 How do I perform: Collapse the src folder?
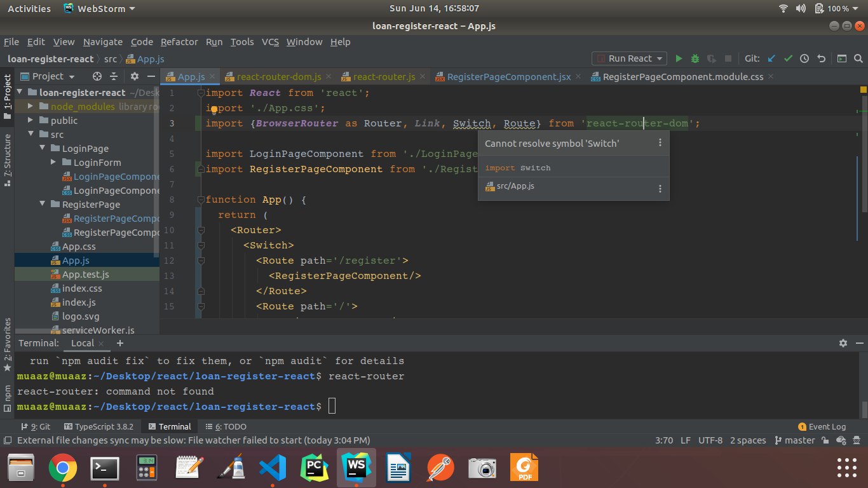point(32,135)
